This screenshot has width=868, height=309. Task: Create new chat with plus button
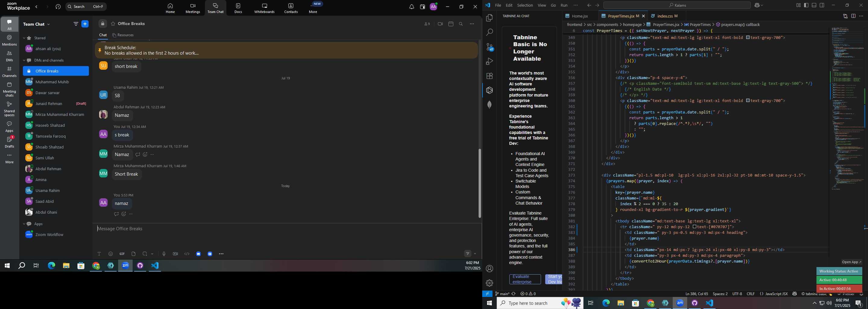(85, 24)
